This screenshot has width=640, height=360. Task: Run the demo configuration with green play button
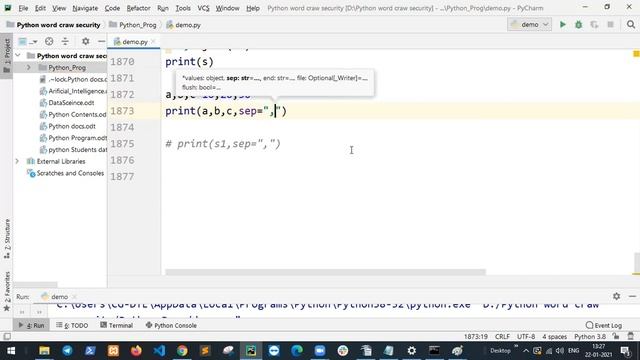coord(562,24)
